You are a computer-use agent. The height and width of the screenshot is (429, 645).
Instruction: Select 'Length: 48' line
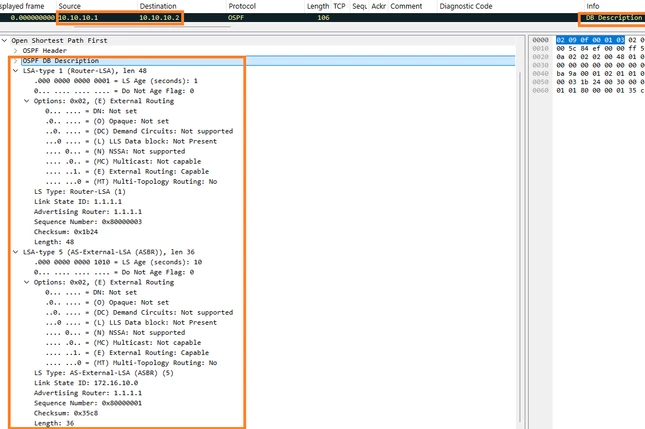point(54,242)
